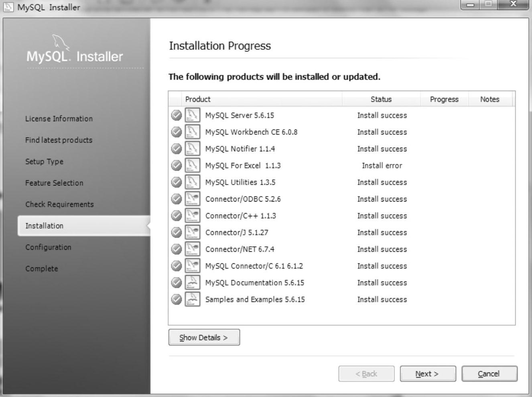The image size is (532, 397).
Task: Click Install success status for Samples and Examples
Action: tap(382, 299)
